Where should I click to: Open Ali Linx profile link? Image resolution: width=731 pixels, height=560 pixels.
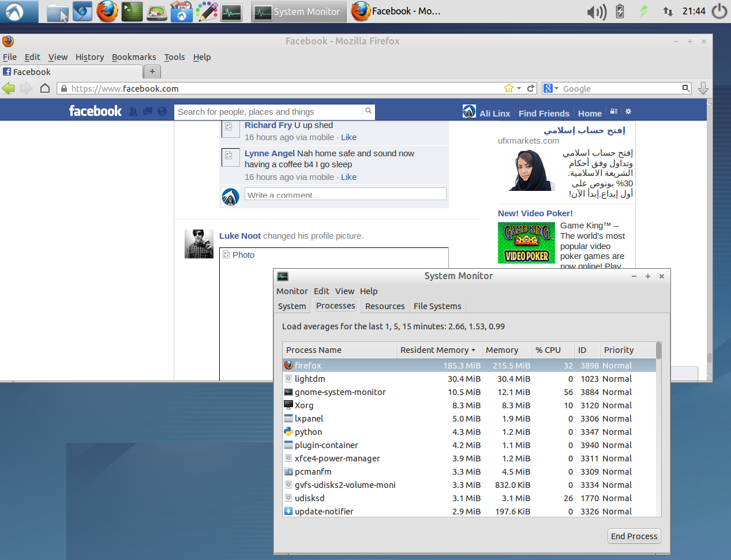pos(494,113)
